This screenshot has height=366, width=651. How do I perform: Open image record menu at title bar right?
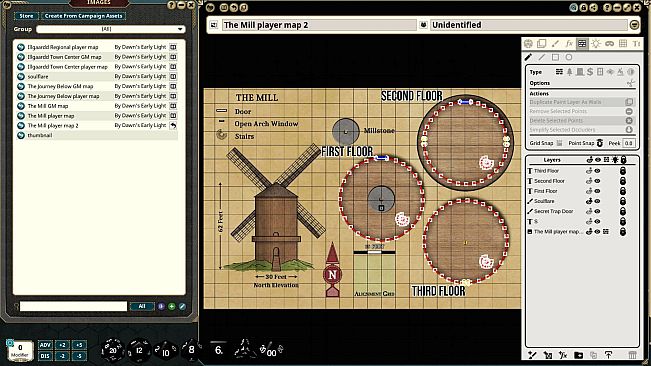coord(634,25)
